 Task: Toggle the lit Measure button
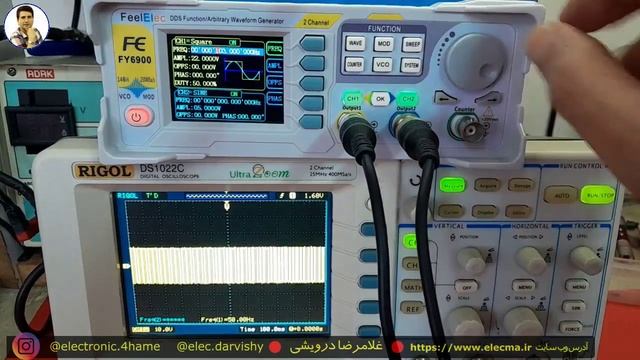coord(452,186)
